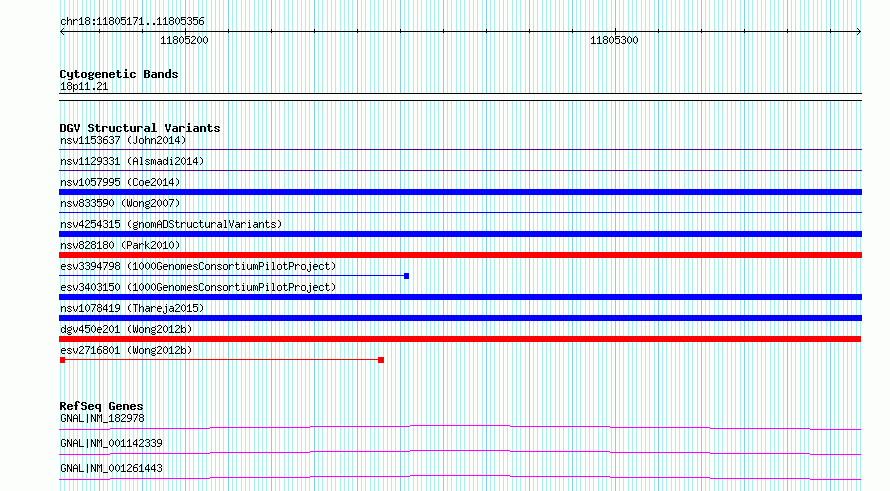Image resolution: width=890 pixels, height=491 pixels.
Task: Open variant nsv833590 (Wong2007) label
Action: [120, 203]
